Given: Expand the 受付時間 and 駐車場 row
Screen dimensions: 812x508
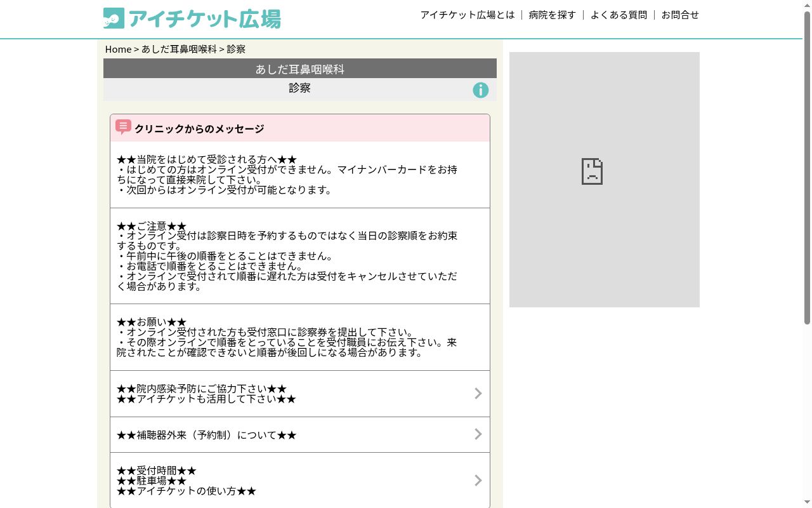Looking at the screenshot, I should point(300,481).
